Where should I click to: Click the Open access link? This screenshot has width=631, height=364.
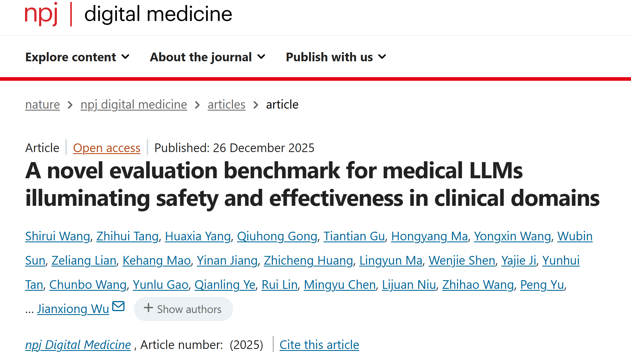click(x=107, y=148)
